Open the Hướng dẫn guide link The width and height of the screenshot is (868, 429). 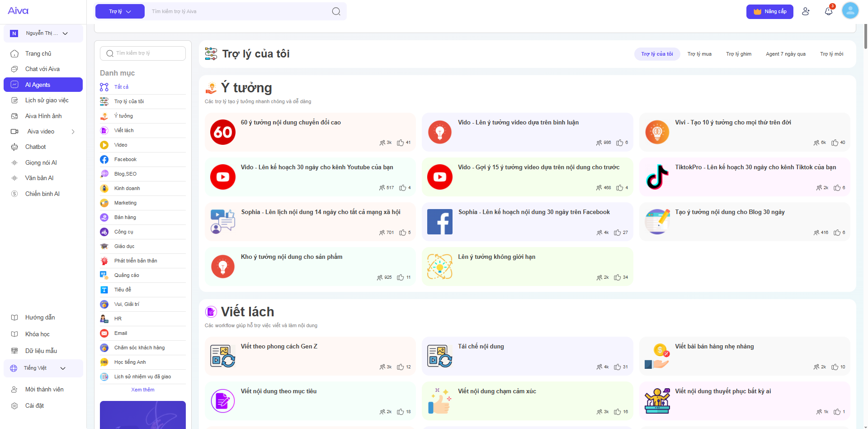pyautogui.click(x=40, y=318)
